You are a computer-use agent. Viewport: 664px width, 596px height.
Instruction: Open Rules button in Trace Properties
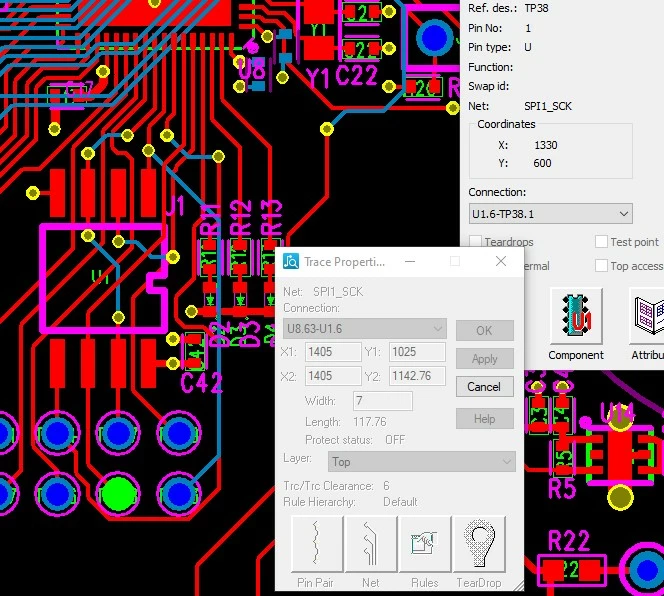425,544
